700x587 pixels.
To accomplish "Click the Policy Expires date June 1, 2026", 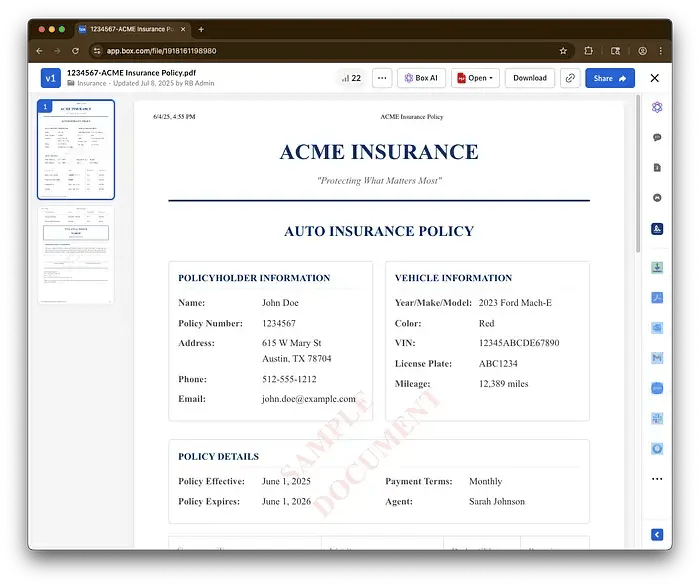I will pos(286,501).
